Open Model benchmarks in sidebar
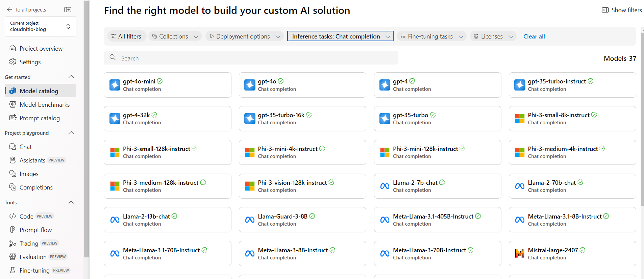 pyautogui.click(x=41, y=104)
